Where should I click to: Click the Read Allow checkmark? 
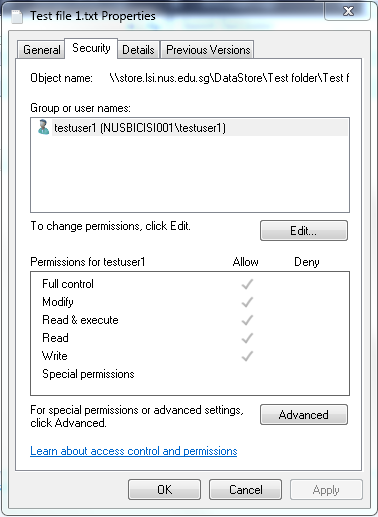click(247, 338)
